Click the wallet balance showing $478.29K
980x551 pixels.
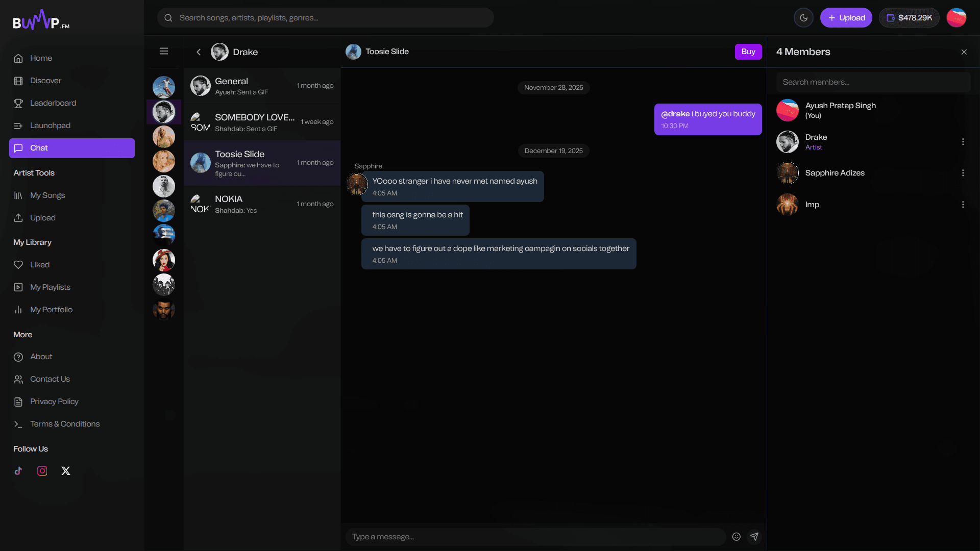tap(909, 17)
